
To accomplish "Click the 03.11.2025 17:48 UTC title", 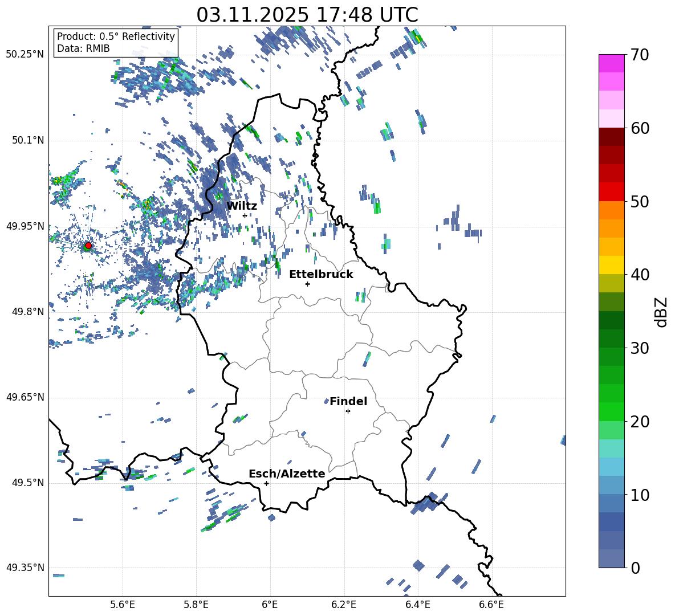I will coord(307,15).
